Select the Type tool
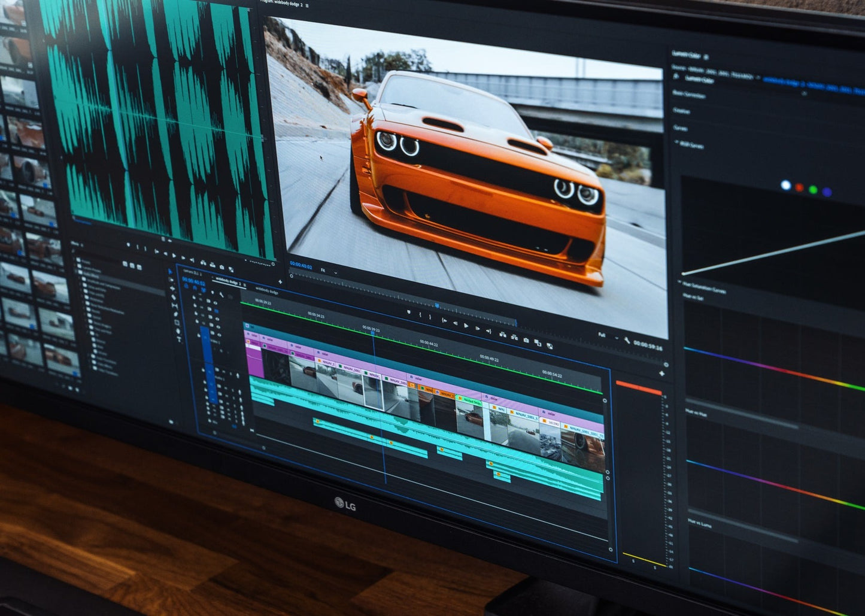Viewport: 865px width, 616px height. 179,339
